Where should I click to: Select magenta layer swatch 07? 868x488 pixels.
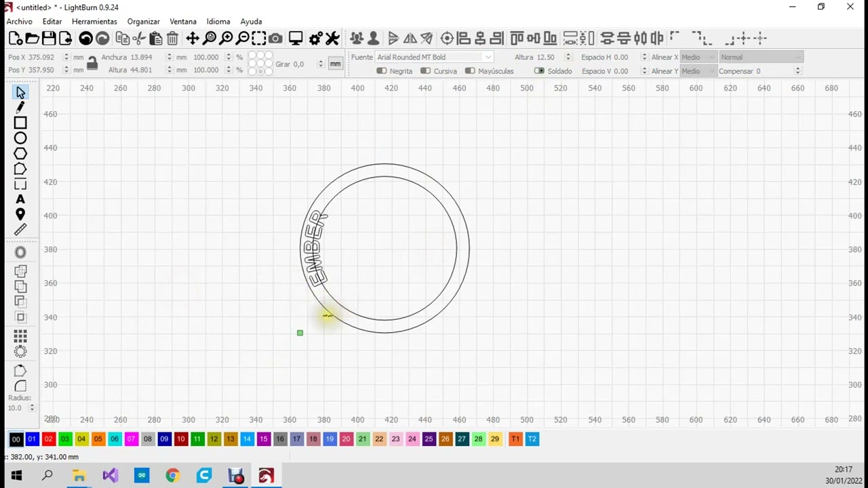pyautogui.click(x=131, y=439)
